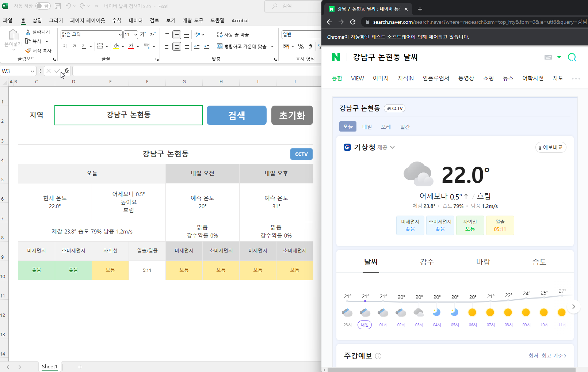Image resolution: width=588 pixels, height=372 pixels.
Task: Click the gray 초기화 reset button
Action: pyautogui.click(x=292, y=115)
